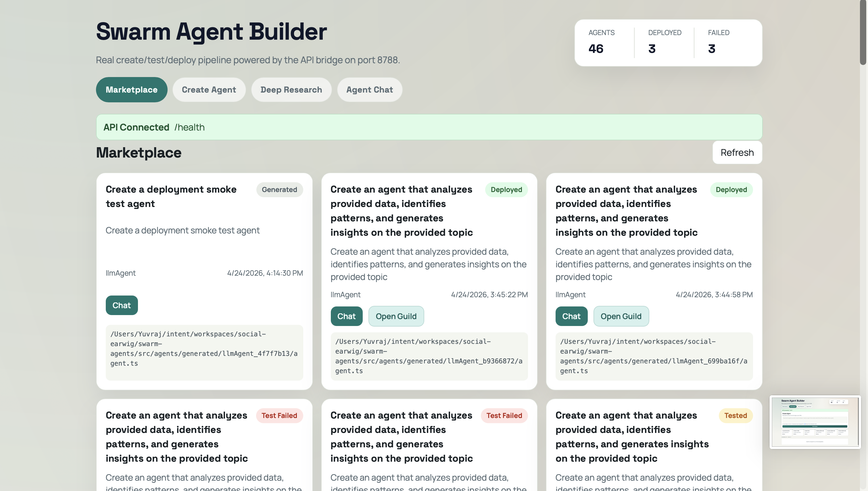Screen dimensions: 868x491
Task: Open the Deep Research tab
Action: (x=291, y=90)
